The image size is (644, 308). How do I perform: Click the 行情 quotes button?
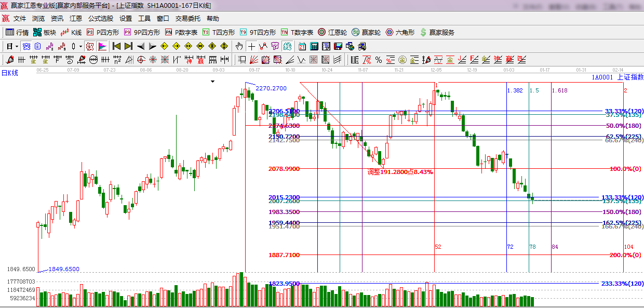click(x=17, y=32)
